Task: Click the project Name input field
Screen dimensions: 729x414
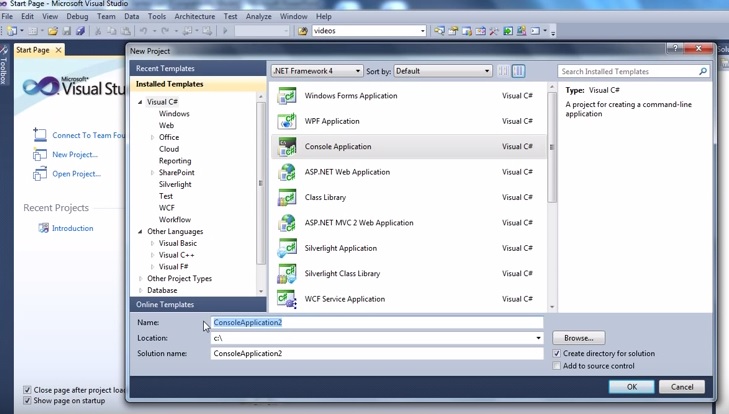Action: (x=377, y=322)
